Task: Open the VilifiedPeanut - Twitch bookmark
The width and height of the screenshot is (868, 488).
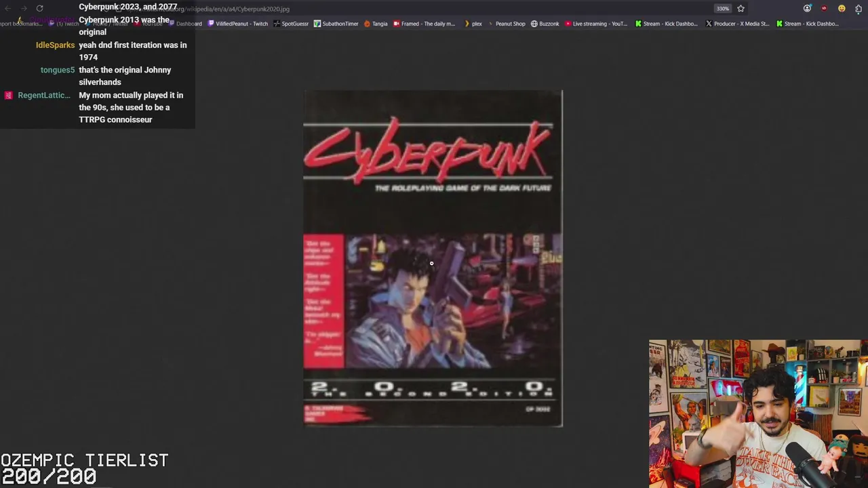Action: click(238, 24)
